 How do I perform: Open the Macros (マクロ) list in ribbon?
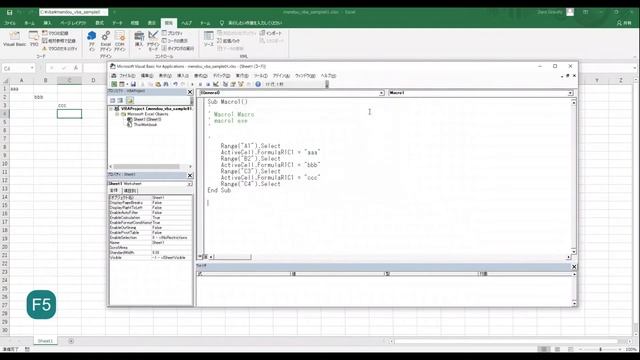[34, 39]
